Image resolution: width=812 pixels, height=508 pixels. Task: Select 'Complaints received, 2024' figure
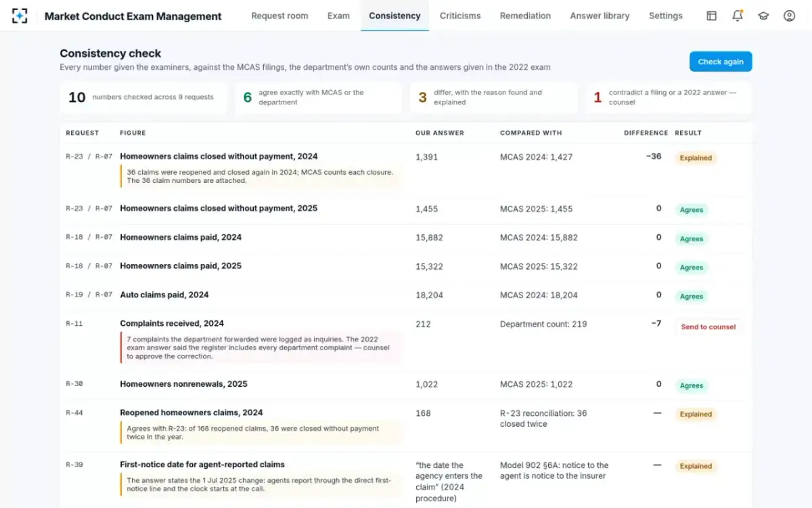click(172, 323)
